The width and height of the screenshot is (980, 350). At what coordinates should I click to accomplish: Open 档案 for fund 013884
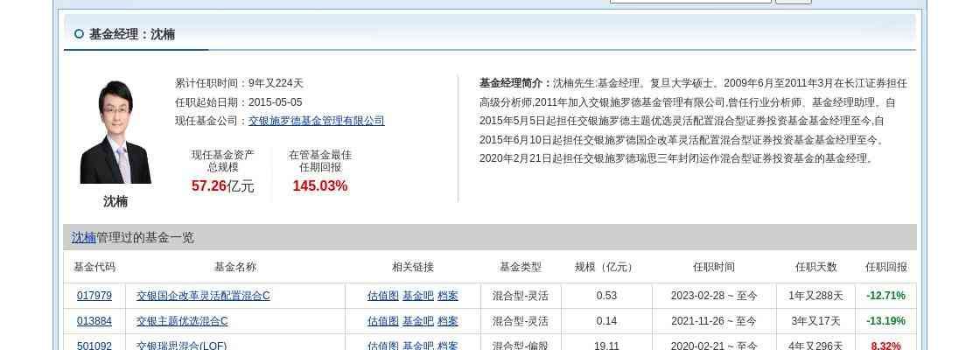point(448,321)
